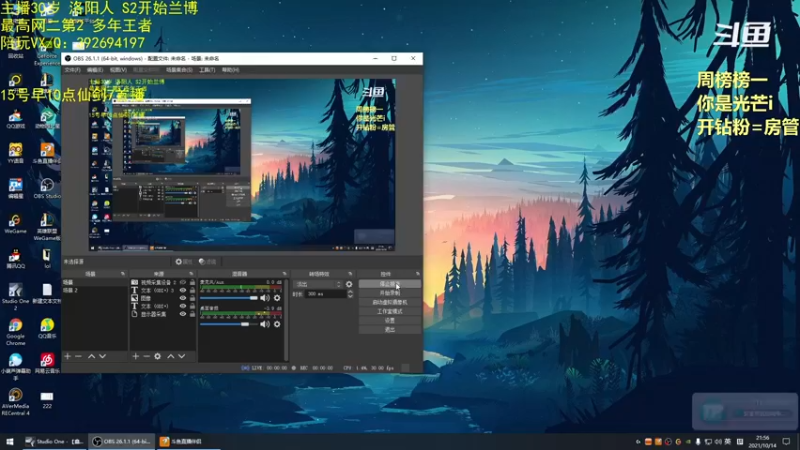Open 场景集合(S) menu in OBS
800x450 pixels.
(x=179, y=70)
